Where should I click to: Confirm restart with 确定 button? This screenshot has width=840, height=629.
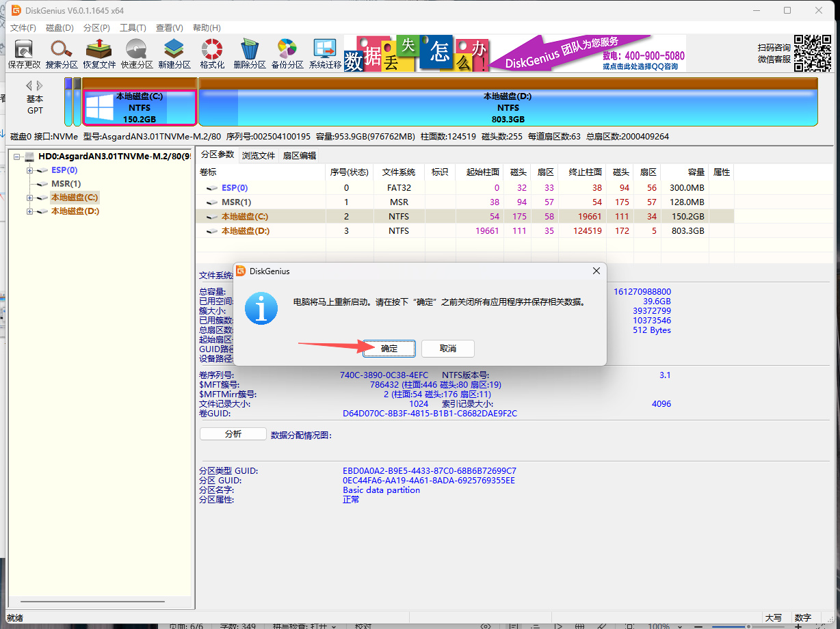[389, 348]
